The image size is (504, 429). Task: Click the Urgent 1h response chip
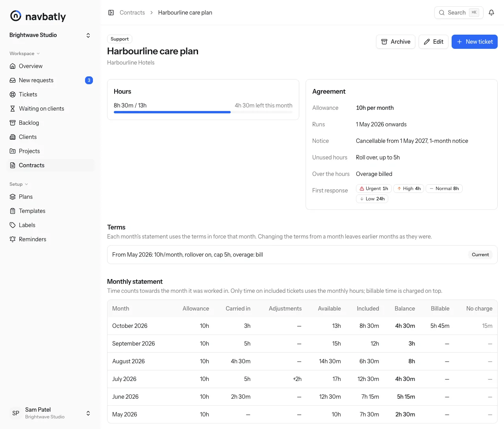374,189
